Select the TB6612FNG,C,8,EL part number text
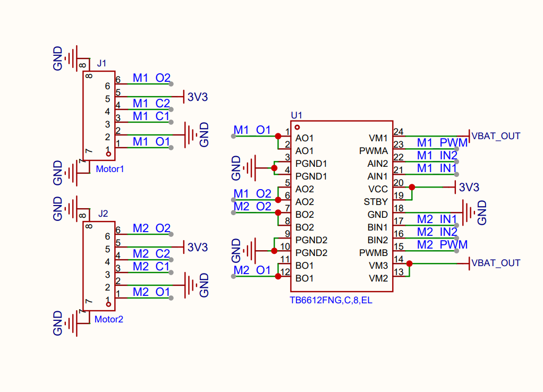The width and height of the screenshot is (543, 392). click(331, 300)
